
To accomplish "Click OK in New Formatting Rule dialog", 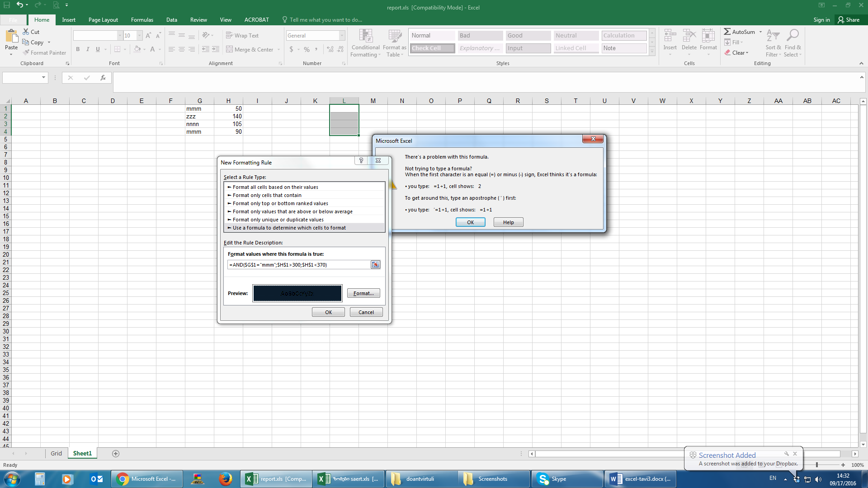I will [328, 312].
